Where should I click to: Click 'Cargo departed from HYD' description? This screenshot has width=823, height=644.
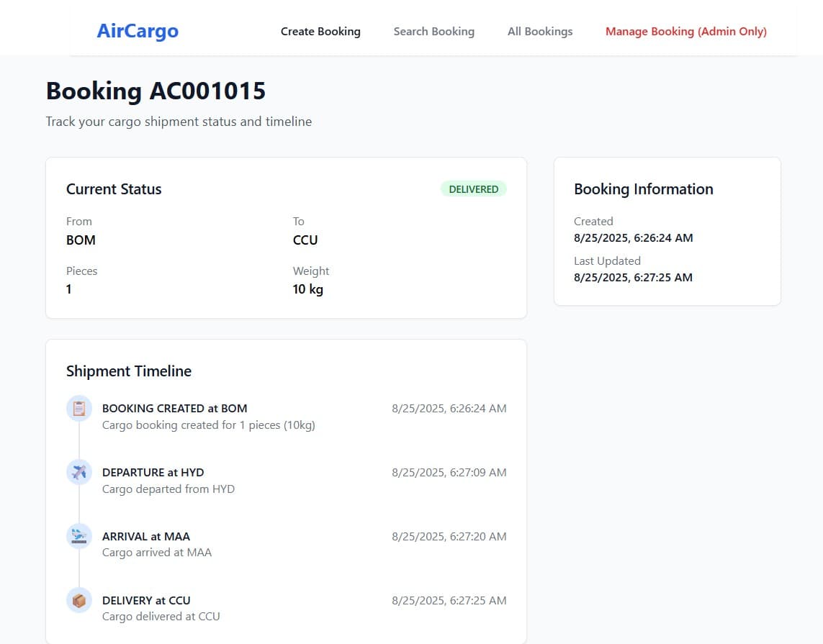pyautogui.click(x=168, y=489)
